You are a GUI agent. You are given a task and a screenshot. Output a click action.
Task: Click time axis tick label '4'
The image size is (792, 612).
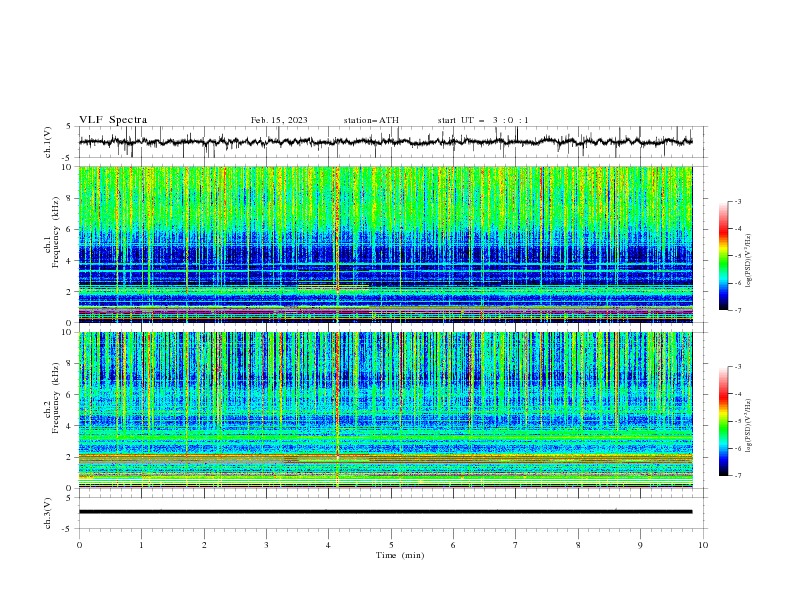coord(329,545)
